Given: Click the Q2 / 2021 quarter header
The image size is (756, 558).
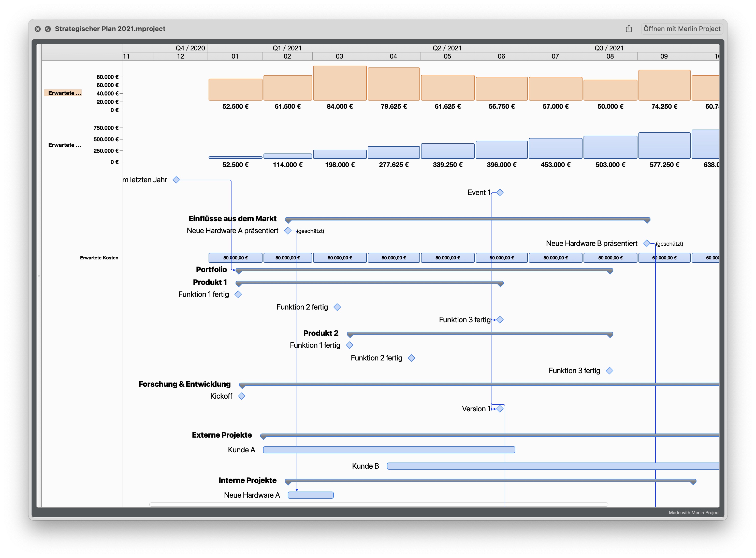Looking at the screenshot, I should coord(447,48).
